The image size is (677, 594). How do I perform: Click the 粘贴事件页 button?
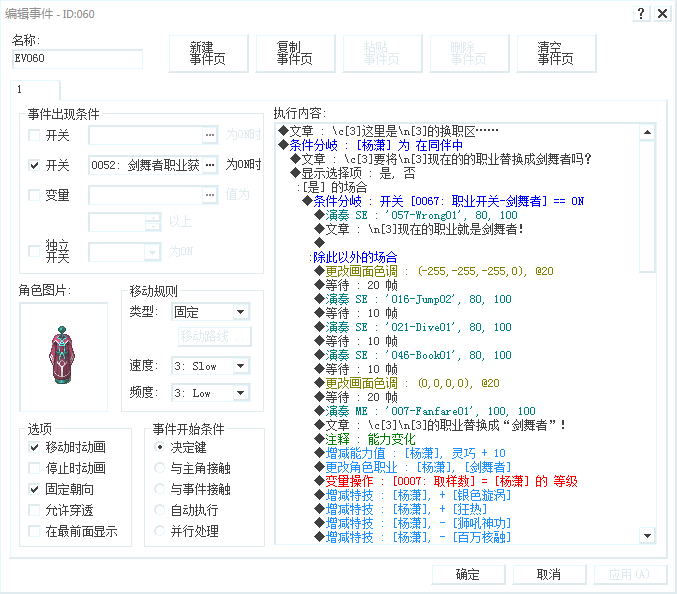click(x=382, y=54)
